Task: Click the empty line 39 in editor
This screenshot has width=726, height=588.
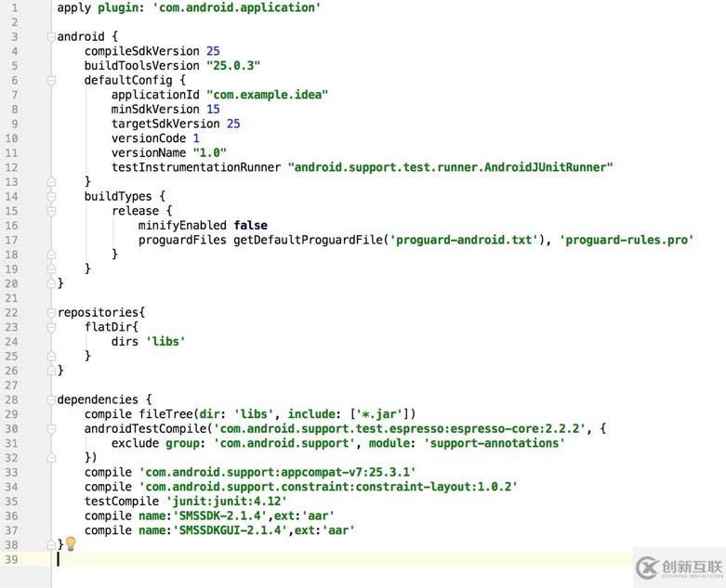Action: [343, 559]
